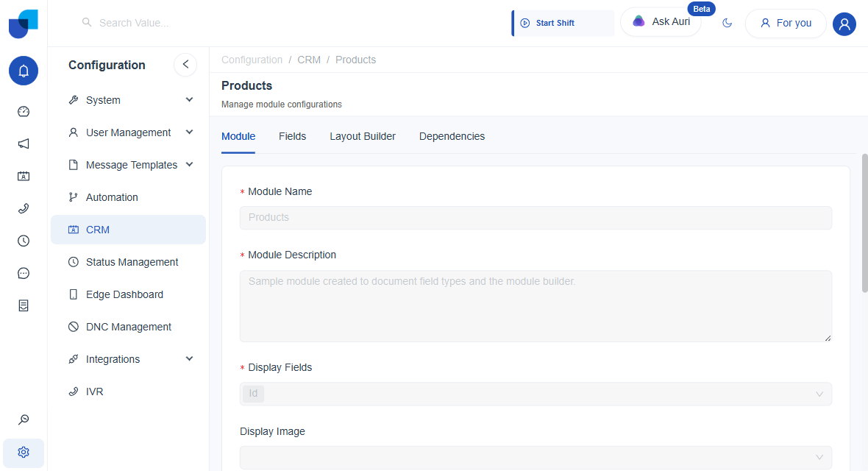Expand the Integrations chevron
The width and height of the screenshot is (868, 471).
(189, 358)
